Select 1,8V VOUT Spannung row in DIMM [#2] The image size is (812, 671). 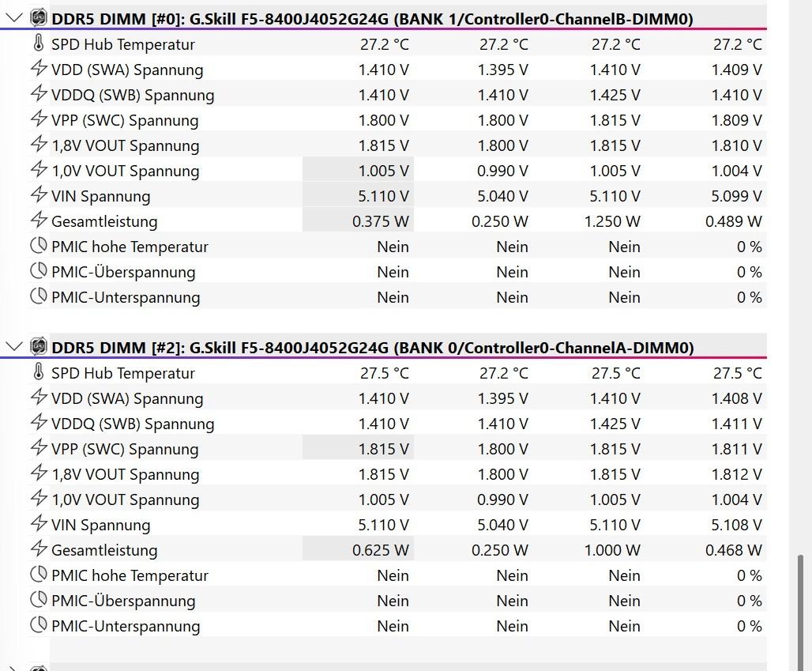tap(125, 474)
